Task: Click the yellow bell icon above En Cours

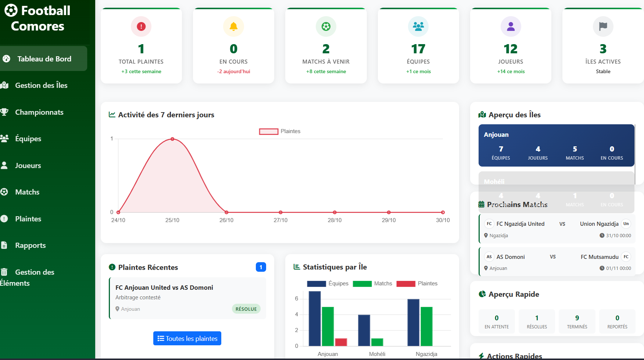Action: pos(233,26)
